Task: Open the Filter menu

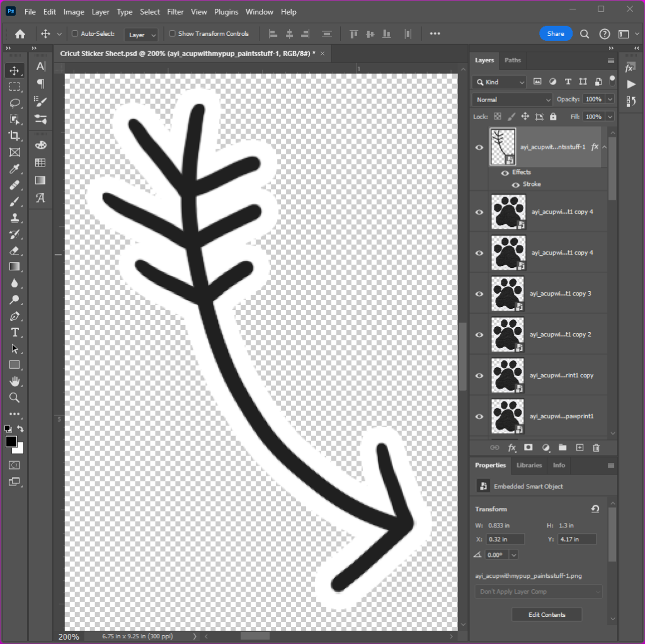Action: tap(176, 12)
